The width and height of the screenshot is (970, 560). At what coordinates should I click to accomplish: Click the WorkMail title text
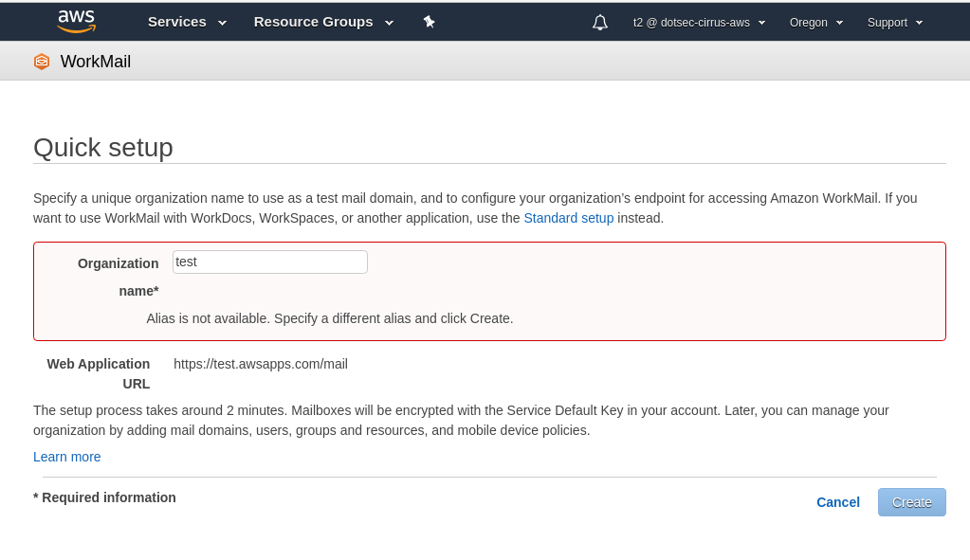point(95,62)
